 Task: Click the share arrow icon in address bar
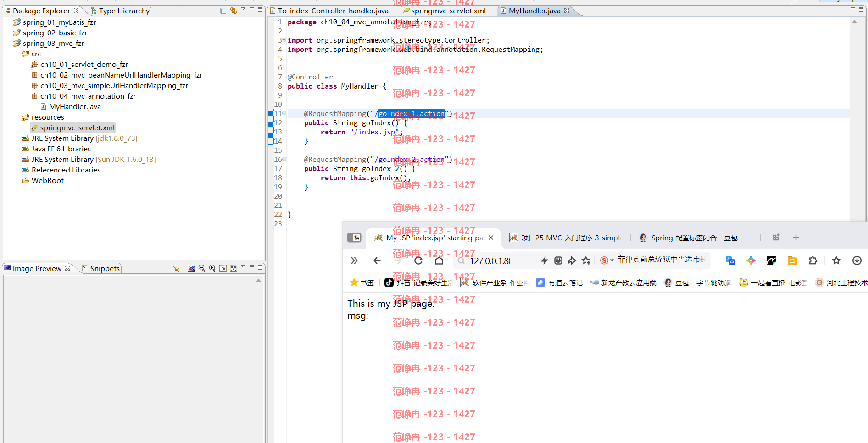[572, 260]
